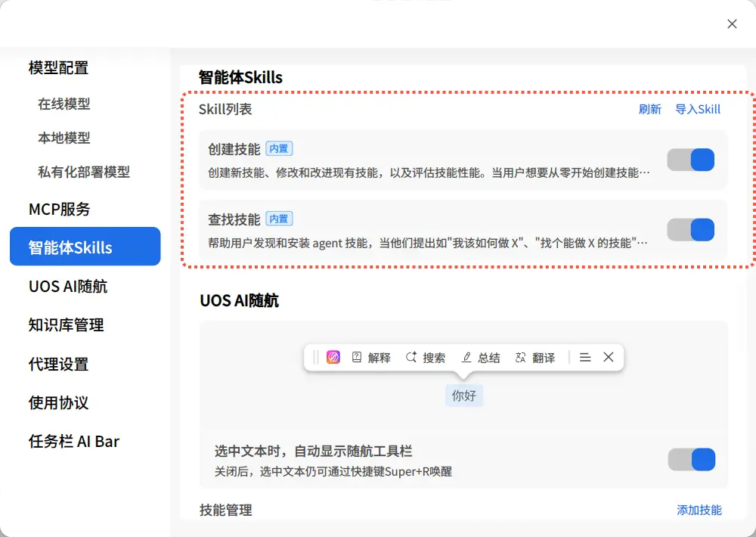Open the MCP服务 settings page

pyautogui.click(x=59, y=210)
